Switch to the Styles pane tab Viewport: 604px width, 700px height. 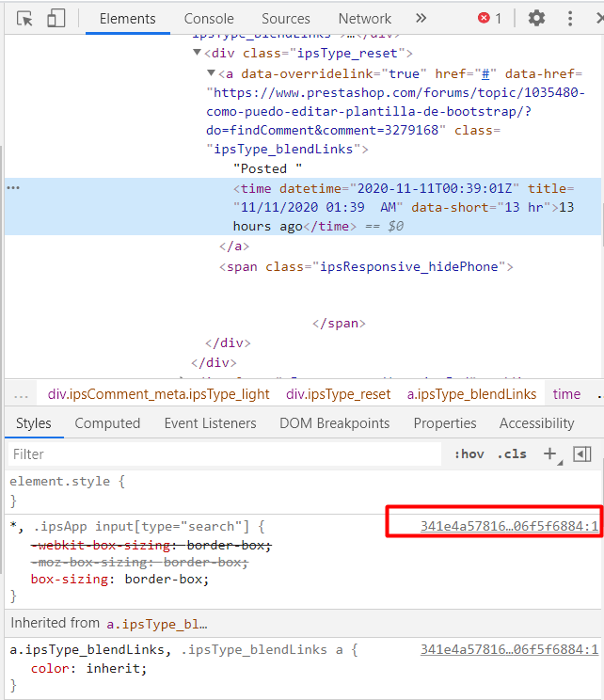(34, 423)
